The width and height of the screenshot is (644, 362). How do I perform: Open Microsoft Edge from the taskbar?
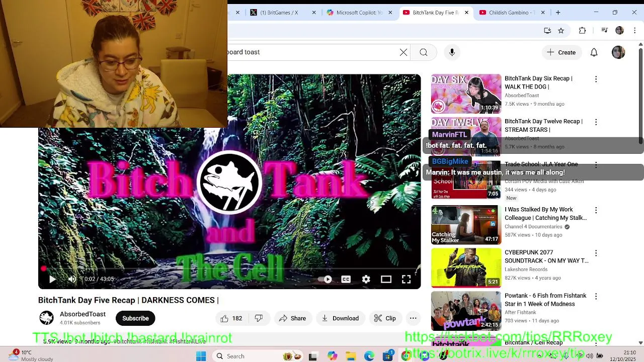click(x=369, y=356)
